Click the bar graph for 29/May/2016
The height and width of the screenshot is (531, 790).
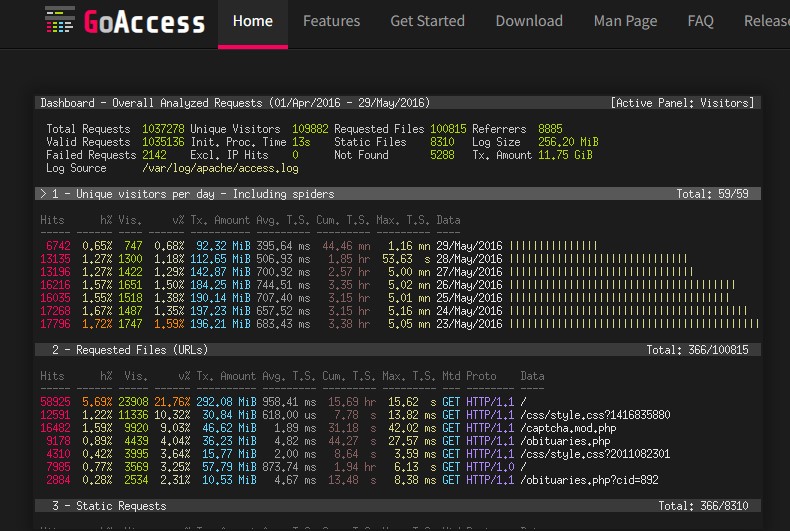click(x=553, y=246)
